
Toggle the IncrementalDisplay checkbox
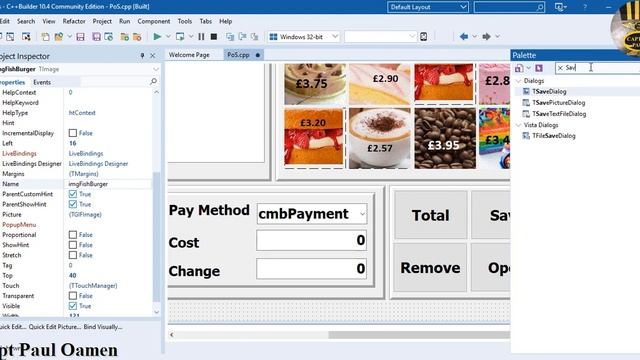pos(73,133)
